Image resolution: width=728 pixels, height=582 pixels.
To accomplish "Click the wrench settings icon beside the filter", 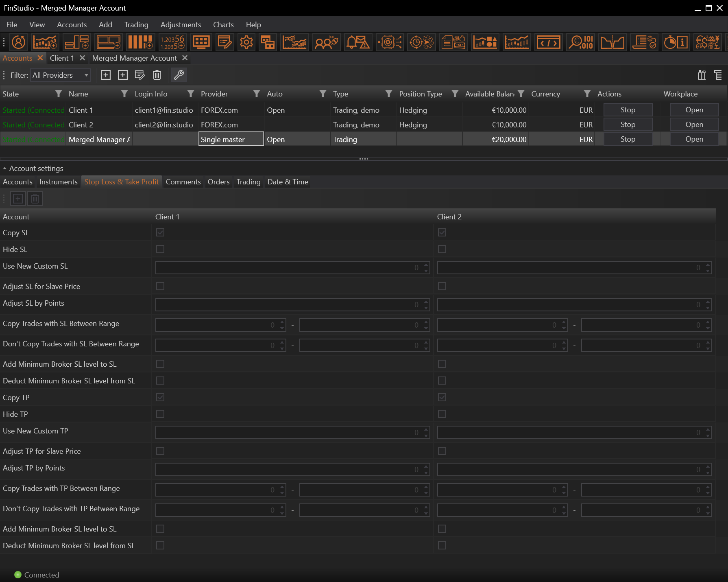I will pos(179,75).
